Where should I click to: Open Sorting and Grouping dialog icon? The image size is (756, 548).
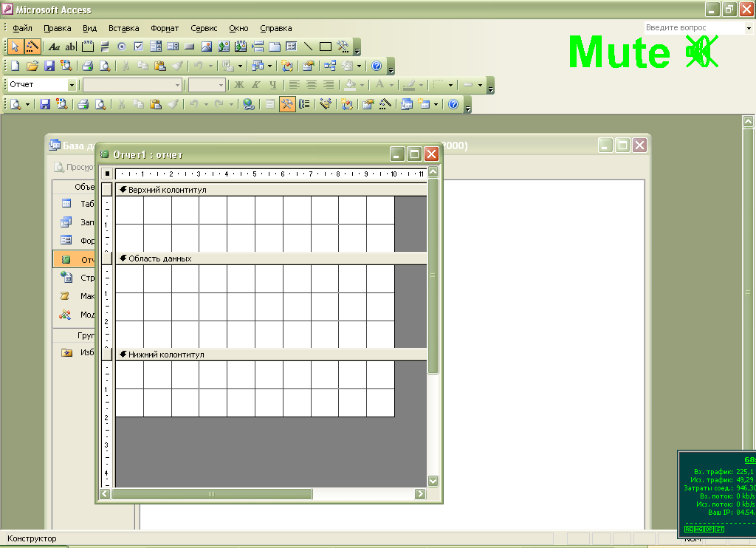click(305, 104)
